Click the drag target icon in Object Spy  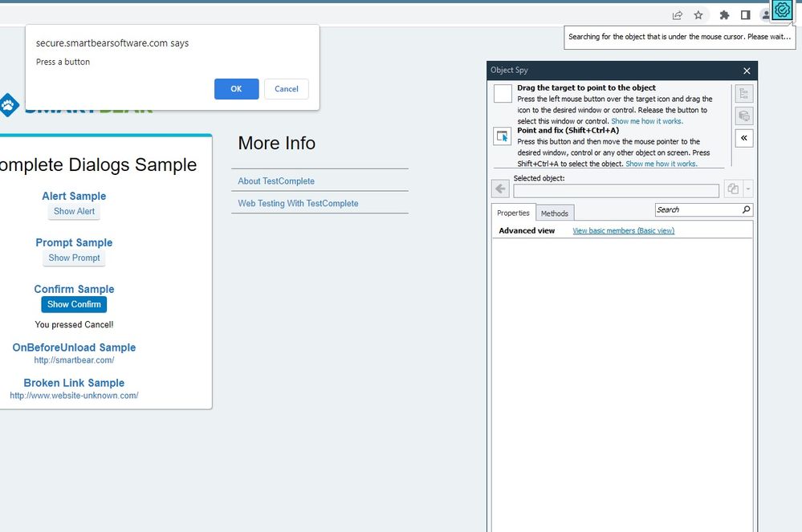click(503, 94)
